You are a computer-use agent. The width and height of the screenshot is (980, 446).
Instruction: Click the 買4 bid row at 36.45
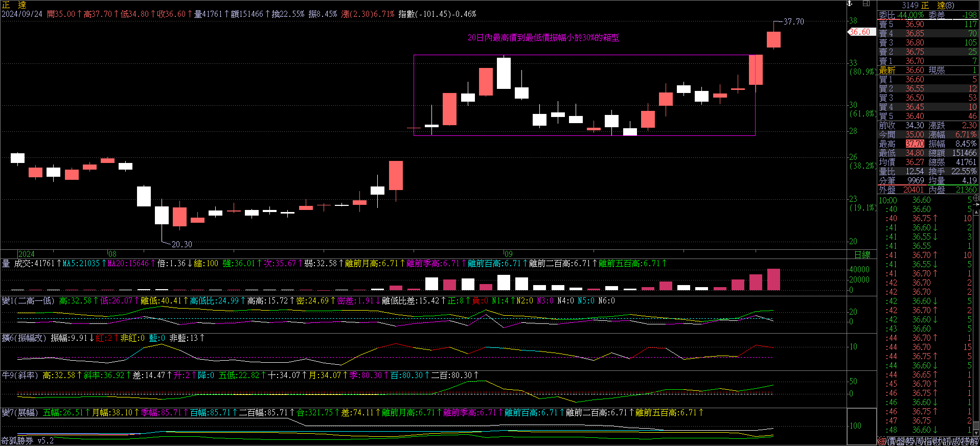pyautogui.click(x=927, y=107)
